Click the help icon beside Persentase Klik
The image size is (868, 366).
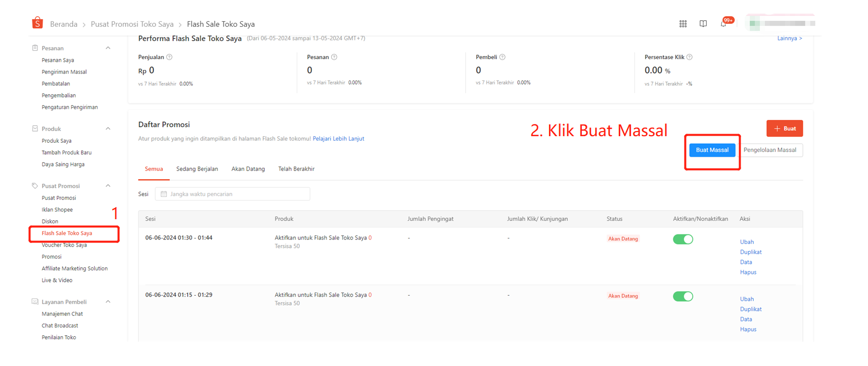click(690, 57)
